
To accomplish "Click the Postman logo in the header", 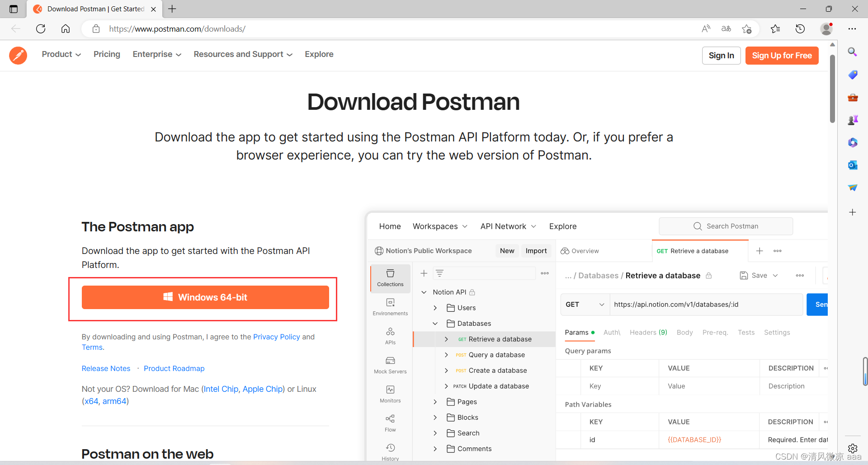I will [18, 55].
